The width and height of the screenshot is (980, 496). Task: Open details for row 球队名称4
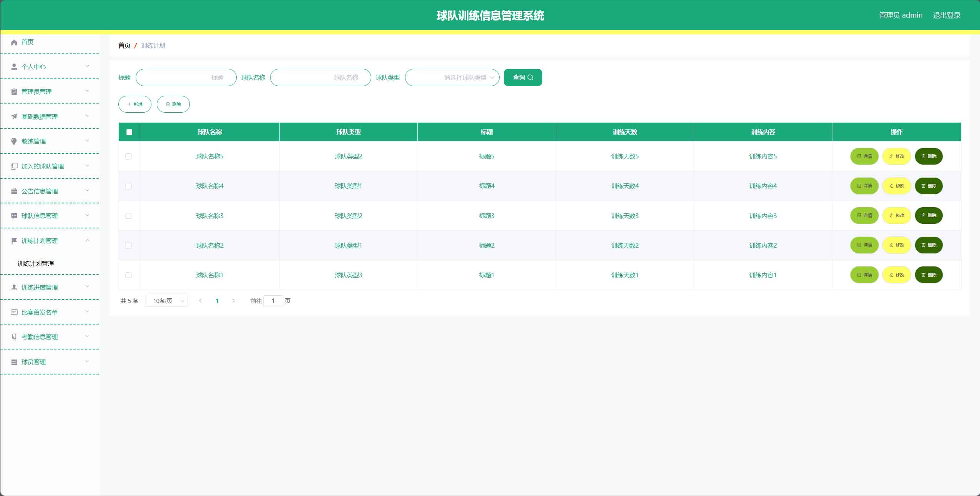pos(864,186)
